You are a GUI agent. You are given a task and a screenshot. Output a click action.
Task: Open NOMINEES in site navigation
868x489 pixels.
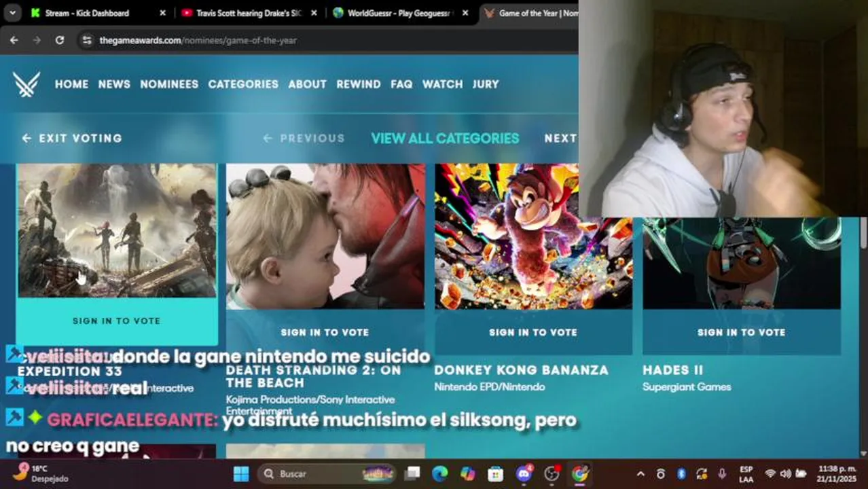[169, 84]
